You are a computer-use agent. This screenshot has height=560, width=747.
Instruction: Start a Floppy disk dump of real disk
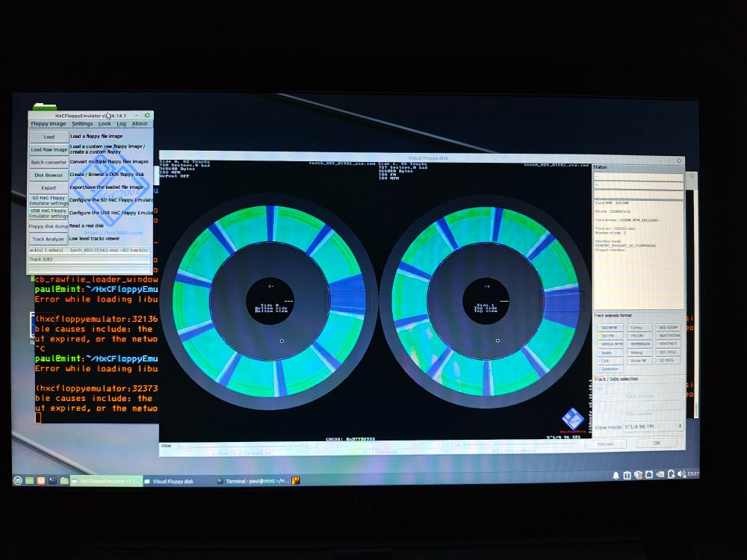48,225
